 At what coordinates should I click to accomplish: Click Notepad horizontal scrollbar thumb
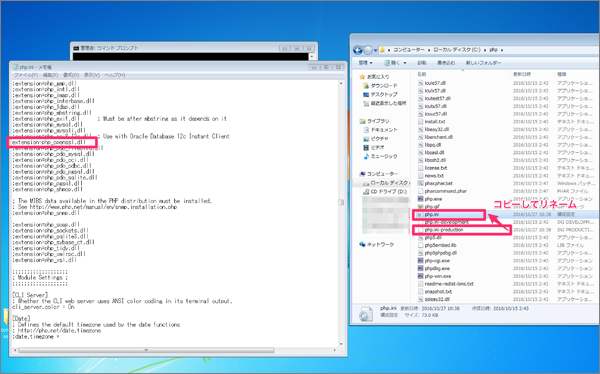pos(147,350)
